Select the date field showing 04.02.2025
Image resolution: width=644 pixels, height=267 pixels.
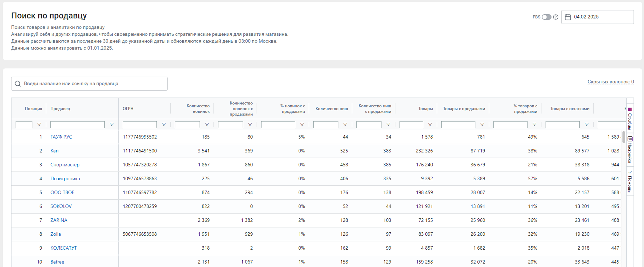[x=597, y=17]
